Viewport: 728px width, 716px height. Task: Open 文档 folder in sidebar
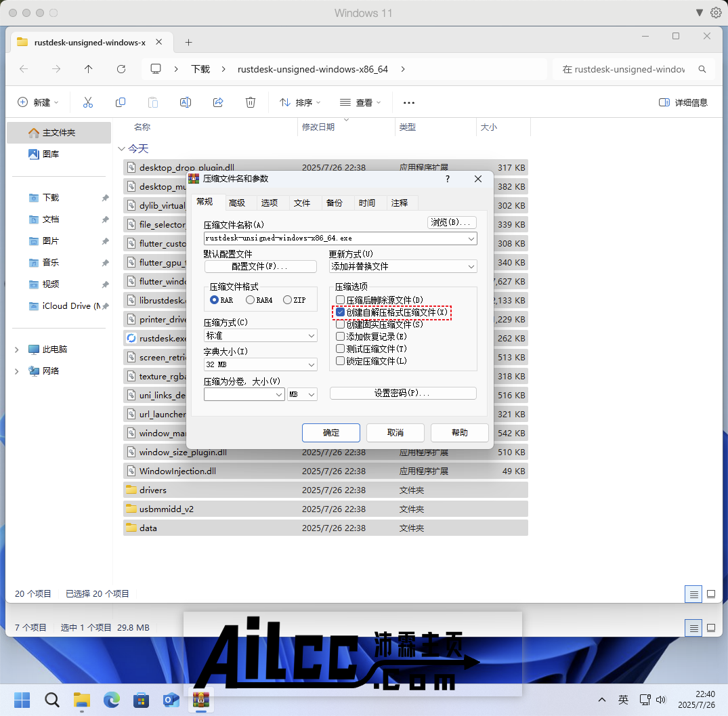click(51, 219)
